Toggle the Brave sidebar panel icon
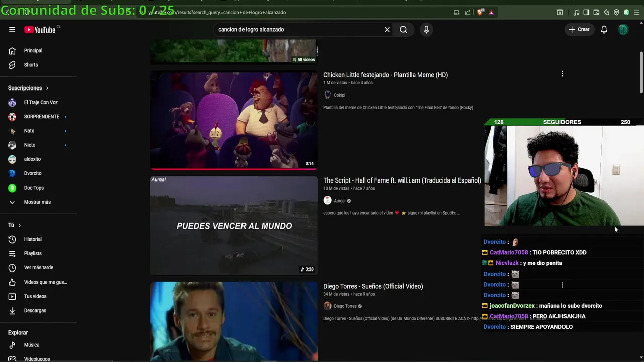This screenshot has width=644, height=362. (x=586, y=12)
